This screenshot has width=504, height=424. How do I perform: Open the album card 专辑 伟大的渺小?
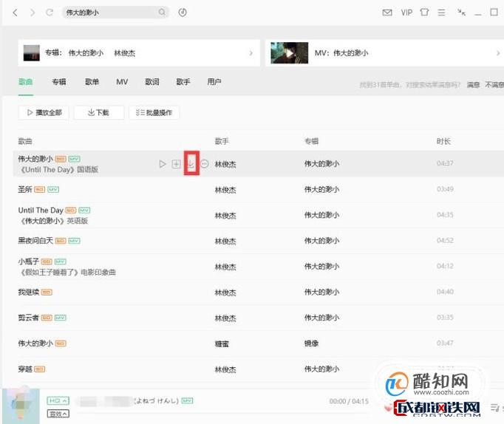[139, 53]
